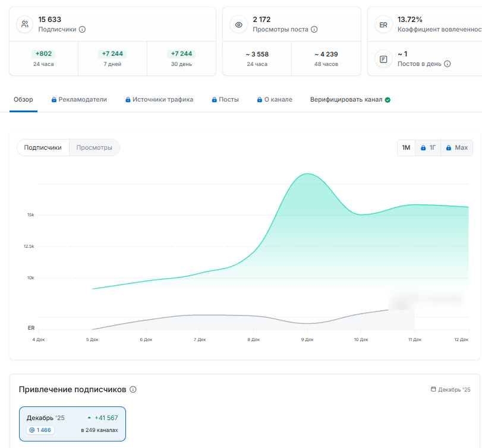
Task: Select the locked Max chart period
Action: coord(456,147)
